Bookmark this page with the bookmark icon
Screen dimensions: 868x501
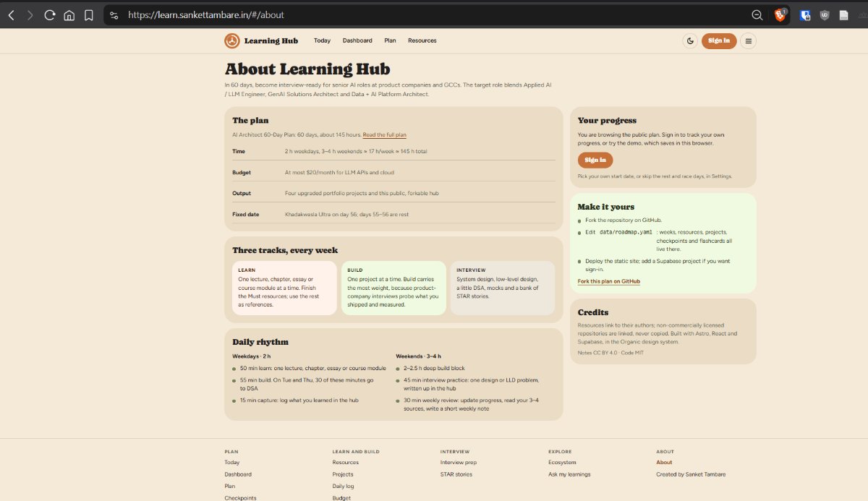click(x=88, y=14)
